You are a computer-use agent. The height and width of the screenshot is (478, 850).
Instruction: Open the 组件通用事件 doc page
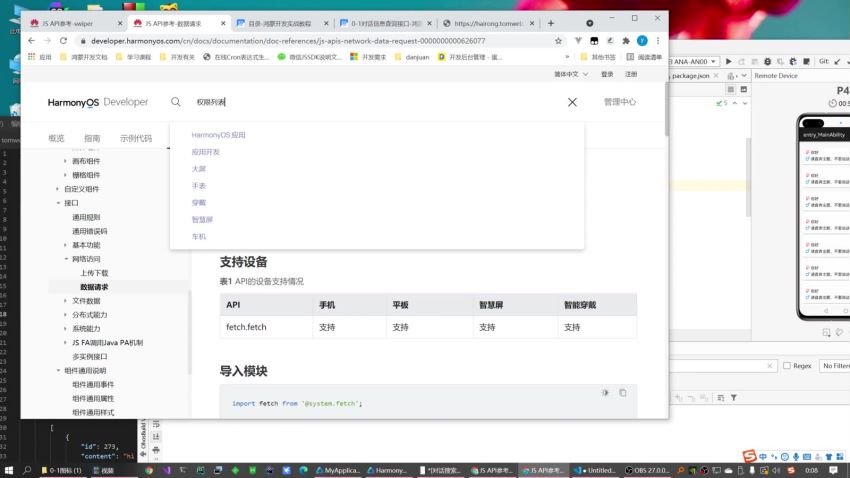(93, 385)
